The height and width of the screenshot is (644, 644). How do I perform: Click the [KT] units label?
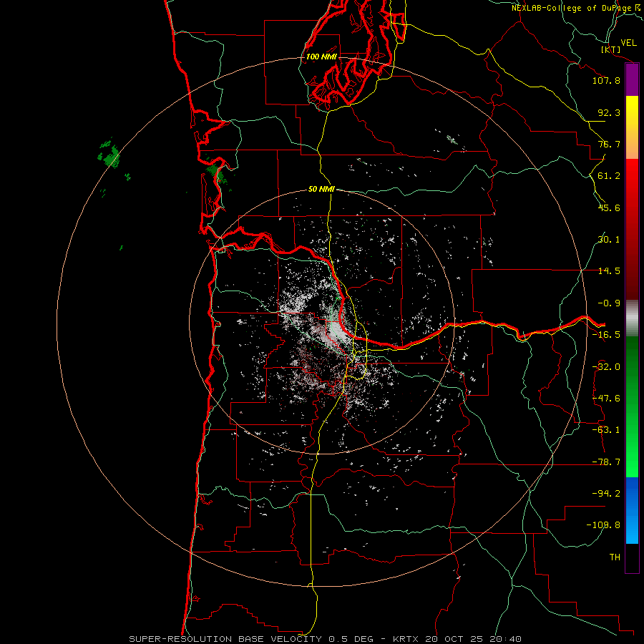[x=611, y=49]
